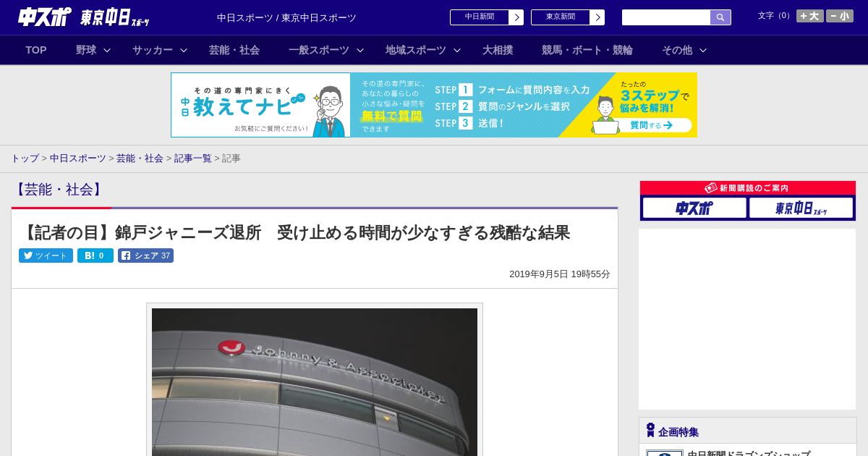Open 野球 menu

click(x=86, y=50)
